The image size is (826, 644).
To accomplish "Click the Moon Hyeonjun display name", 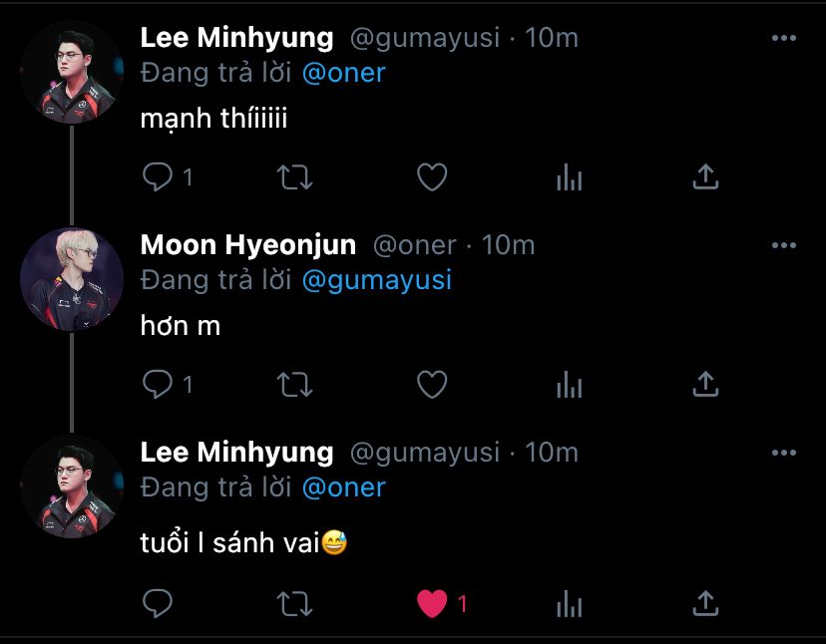I will [247, 245].
